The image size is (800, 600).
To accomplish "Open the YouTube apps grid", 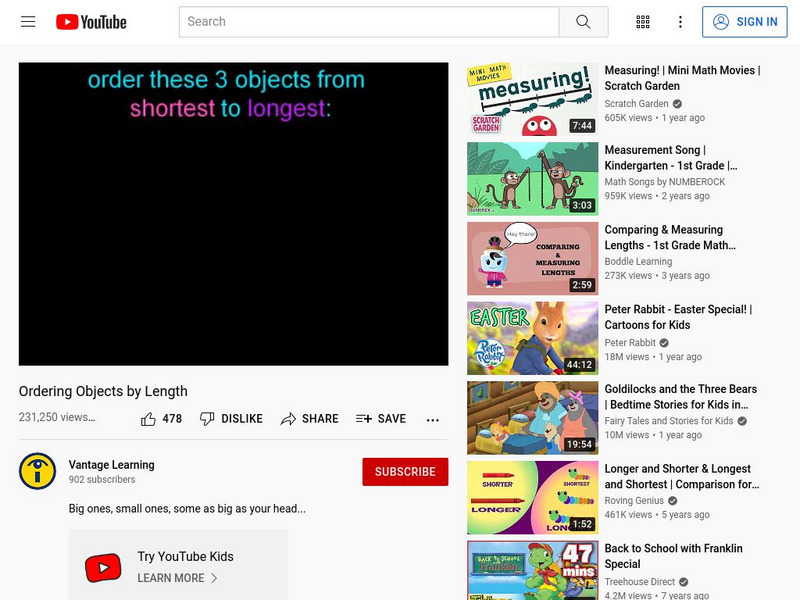I will [x=643, y=21].
